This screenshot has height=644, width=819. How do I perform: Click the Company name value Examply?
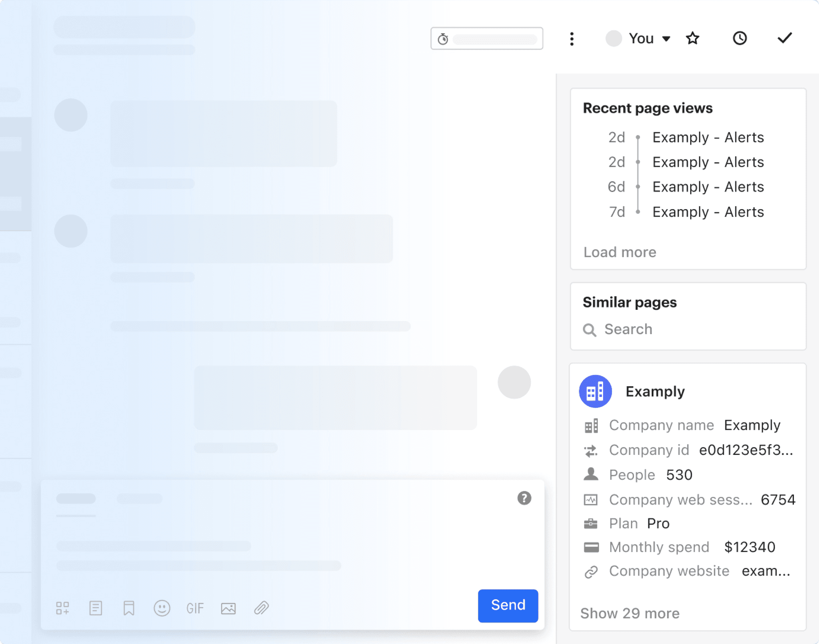click(752, 425)
